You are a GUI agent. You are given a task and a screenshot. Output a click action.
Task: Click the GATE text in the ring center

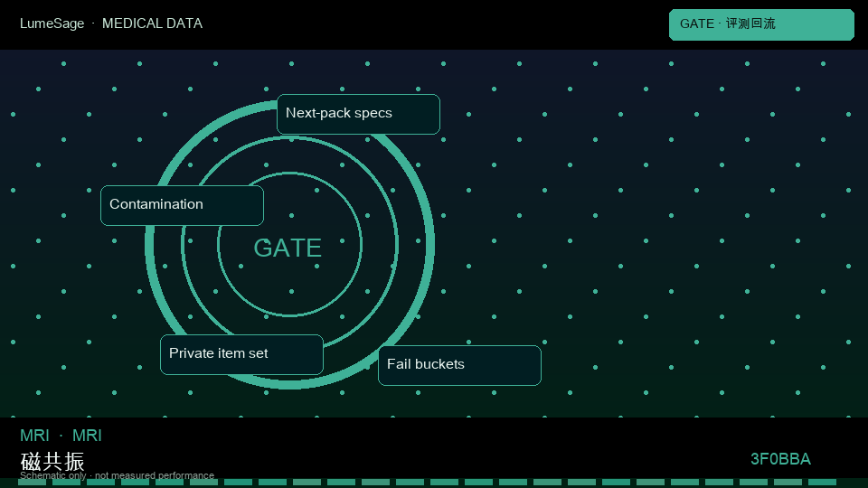point(288,248)
